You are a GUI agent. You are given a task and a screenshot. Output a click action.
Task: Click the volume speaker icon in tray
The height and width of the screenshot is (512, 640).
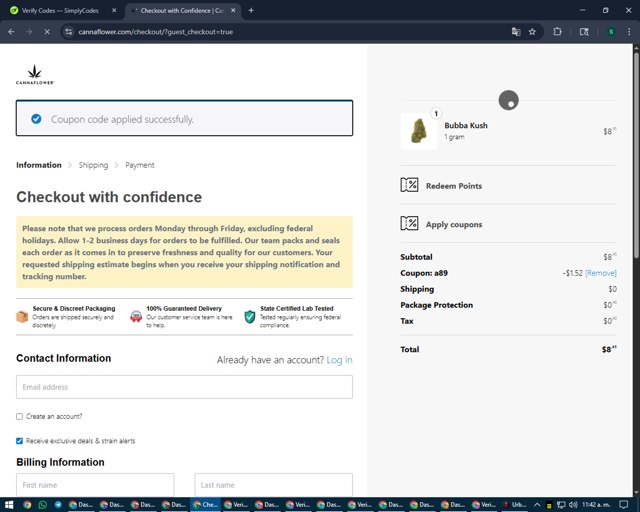(x=573, y=505)
